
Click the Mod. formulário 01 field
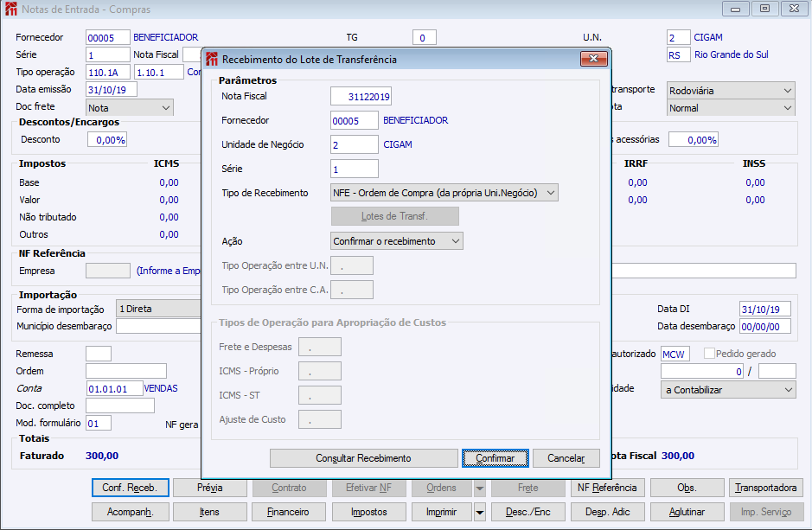99,424
